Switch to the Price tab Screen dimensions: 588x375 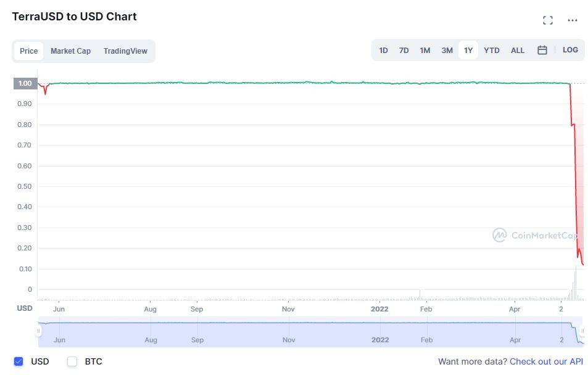[29, 51]
